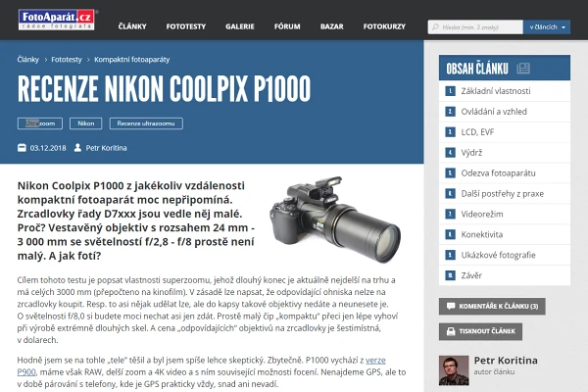Open chapter Závěr
The width and height of the screenshot is (588, 392).
coord(505,275)
